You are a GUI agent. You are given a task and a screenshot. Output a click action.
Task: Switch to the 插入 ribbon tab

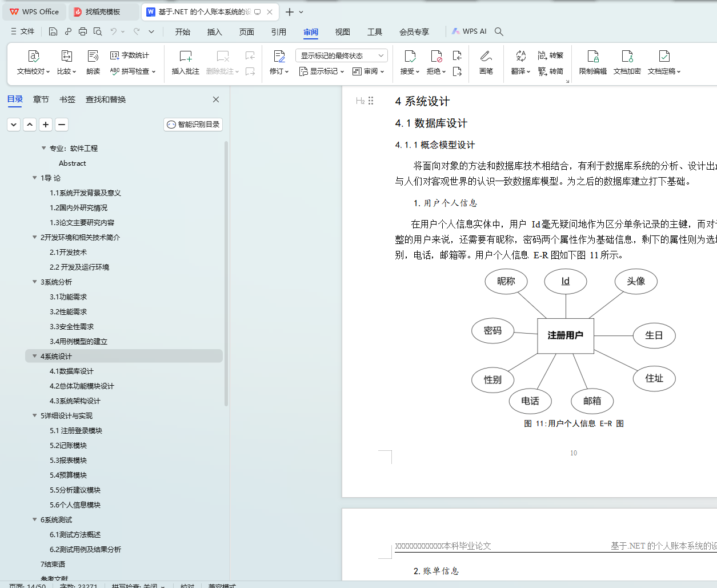(x=215, y=32)
